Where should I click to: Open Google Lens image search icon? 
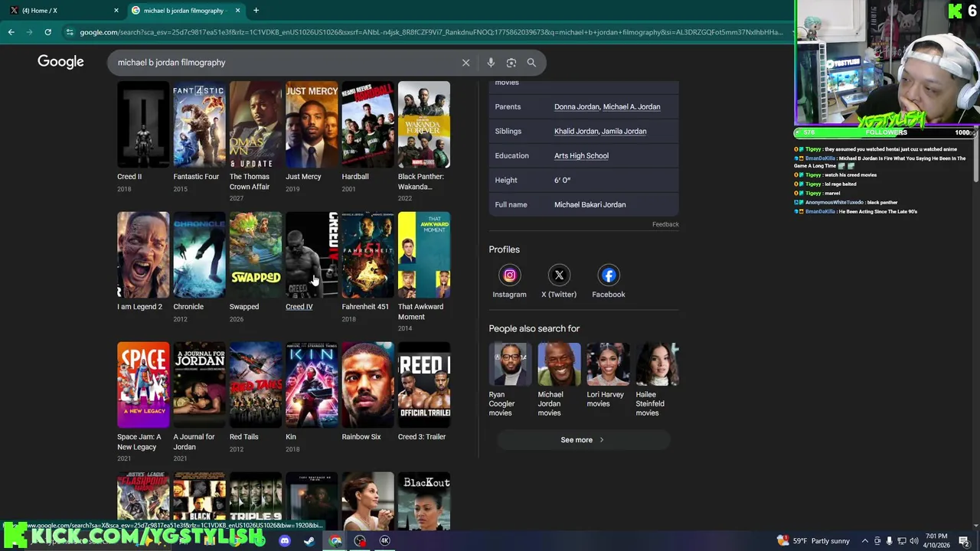click(511, 63)
